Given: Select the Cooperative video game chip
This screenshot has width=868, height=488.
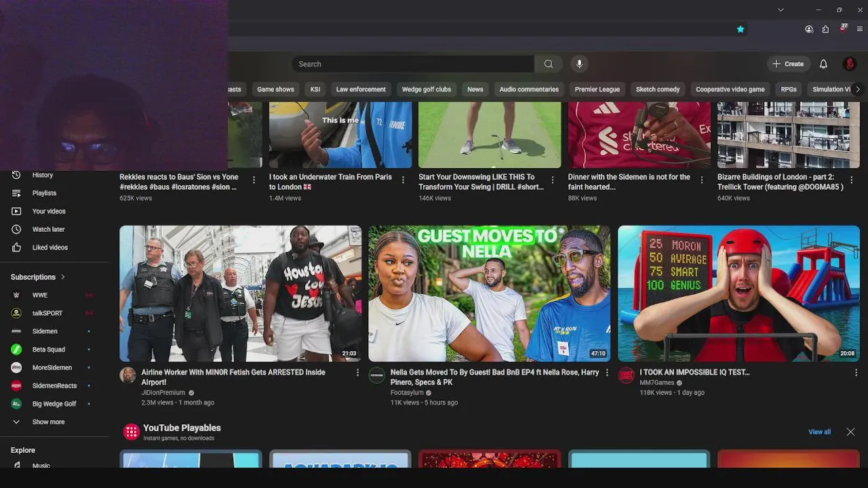Looking at the screenshot, I should (730, 89).
